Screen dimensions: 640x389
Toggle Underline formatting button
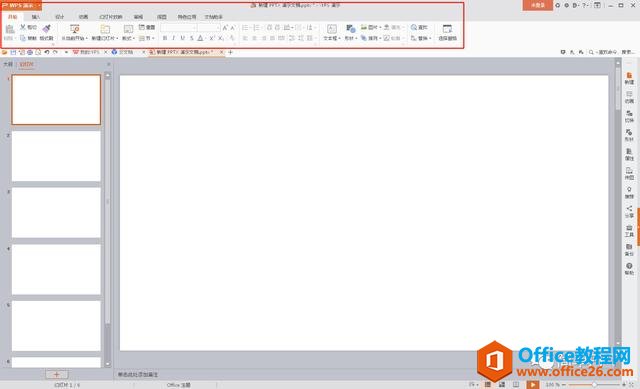click(x=182, y=38)
